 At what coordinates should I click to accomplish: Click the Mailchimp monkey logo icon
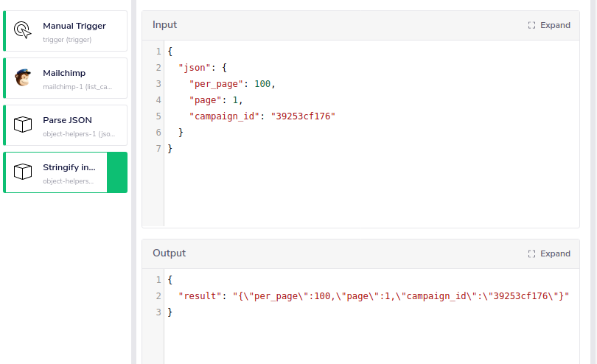pyautogui.click(x=24, y=78)
